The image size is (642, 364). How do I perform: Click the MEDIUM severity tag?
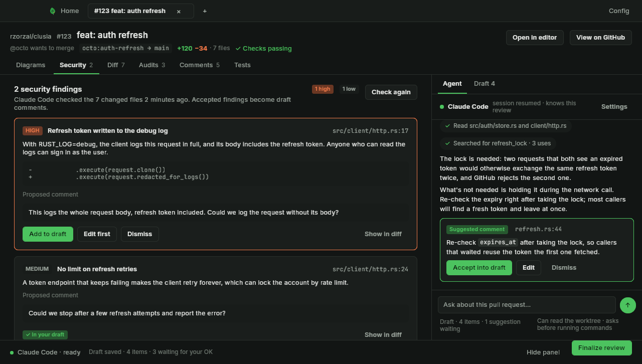(x=37, y=269)
